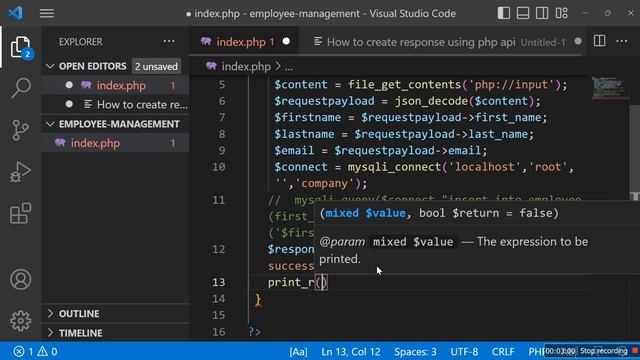
Task: Open the Extensions view
Action: click(x=20, y=213)
